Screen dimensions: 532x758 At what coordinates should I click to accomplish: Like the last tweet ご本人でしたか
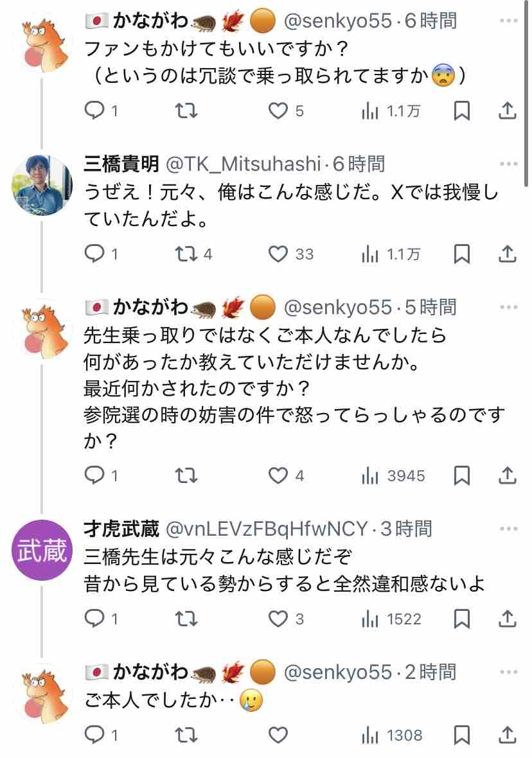278,736
